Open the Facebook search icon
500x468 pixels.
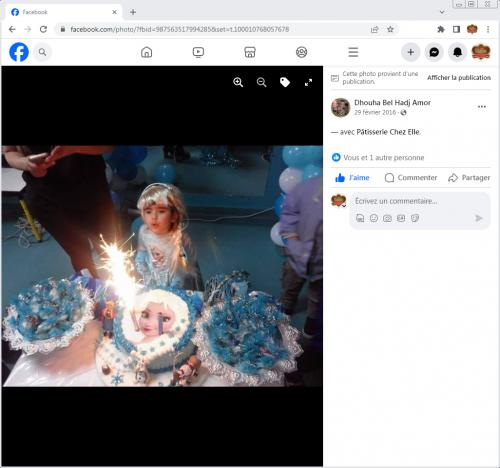click(42, 52)
